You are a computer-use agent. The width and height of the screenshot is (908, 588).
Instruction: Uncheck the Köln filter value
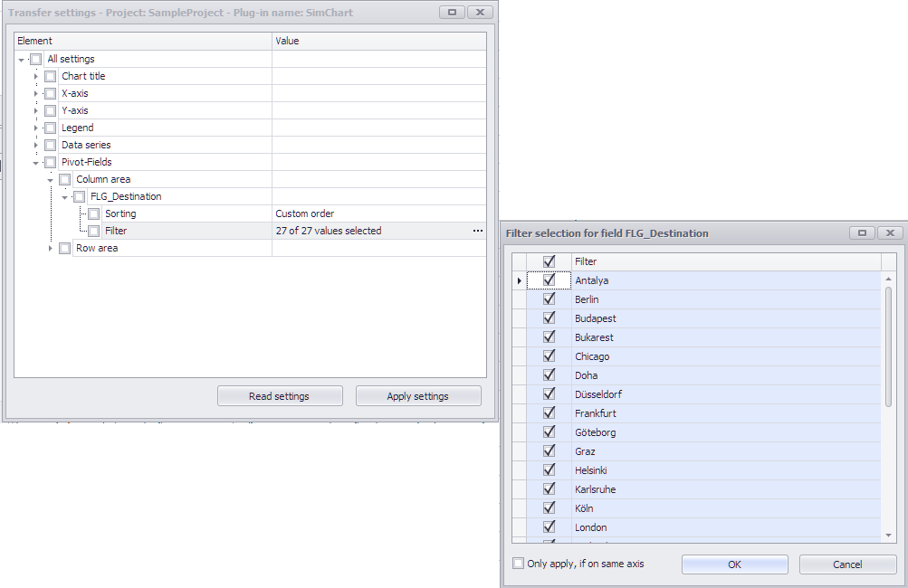point(549,508)
